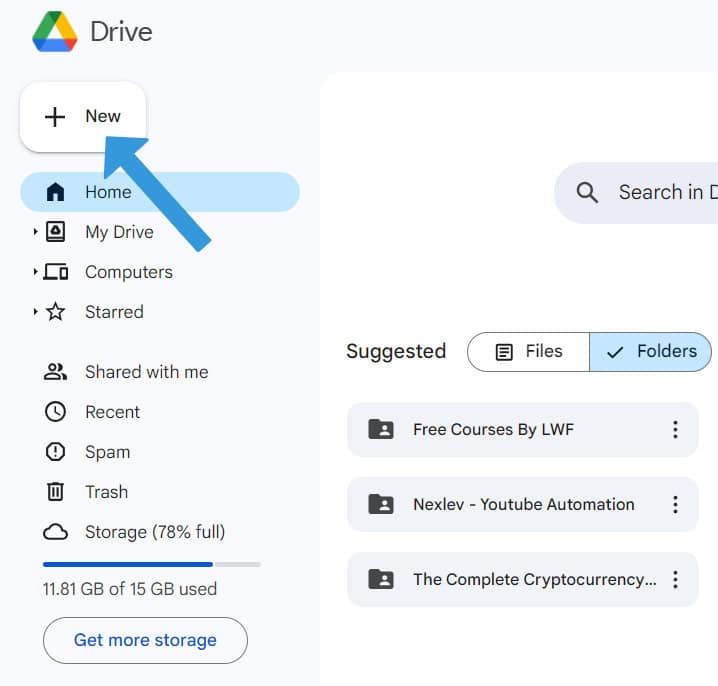Open Nexlev - Youtube Automation folder
718x686 pixels.
[x=523, y=505]
